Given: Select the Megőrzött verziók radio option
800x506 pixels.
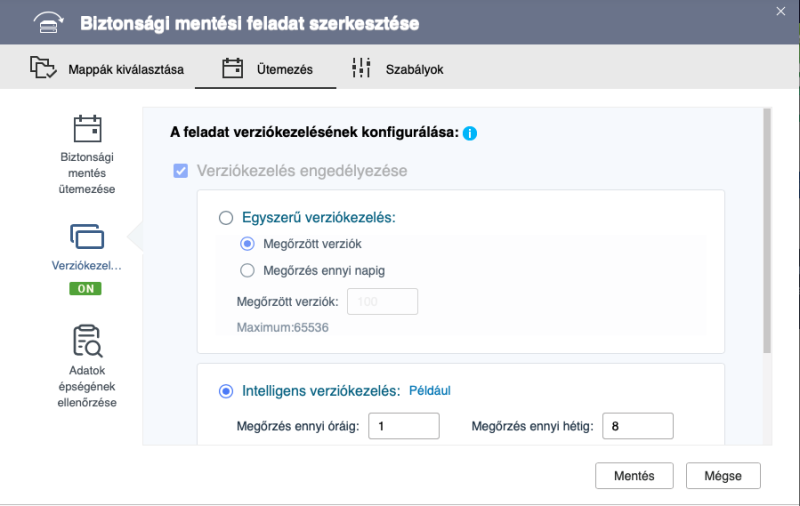Looking at the screenshot, I should (247, 244).
